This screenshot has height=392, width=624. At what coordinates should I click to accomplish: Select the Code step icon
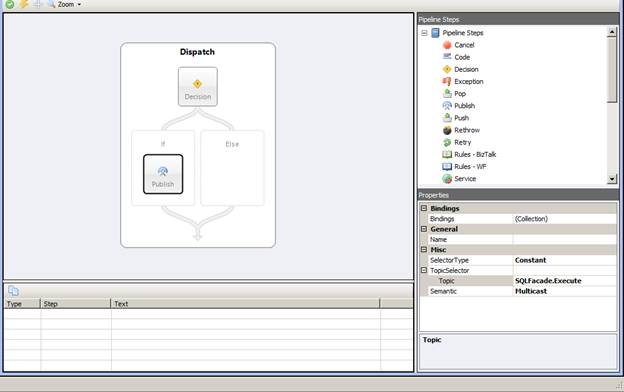[447, 57]
